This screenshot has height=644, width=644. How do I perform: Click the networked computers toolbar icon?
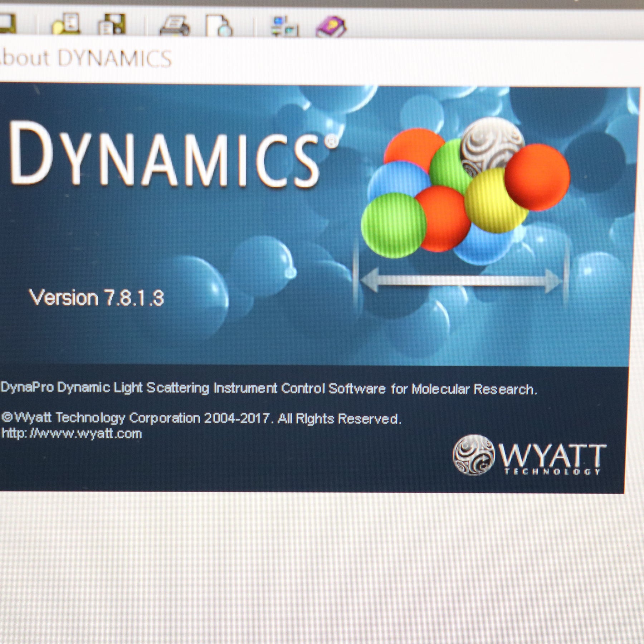point(285,26)
